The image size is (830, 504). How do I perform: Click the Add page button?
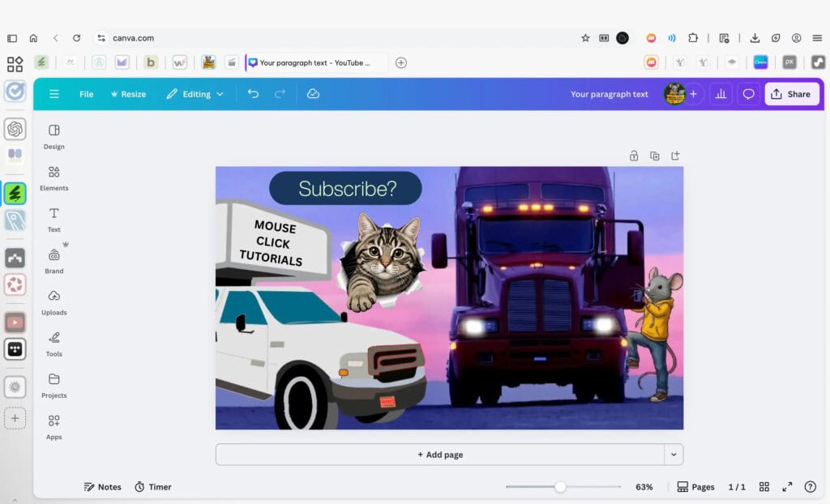tap(440, 455)
